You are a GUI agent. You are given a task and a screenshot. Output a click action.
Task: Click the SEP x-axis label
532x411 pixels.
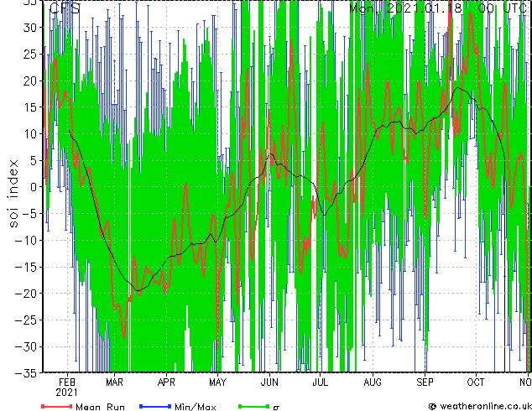point(425,382)
